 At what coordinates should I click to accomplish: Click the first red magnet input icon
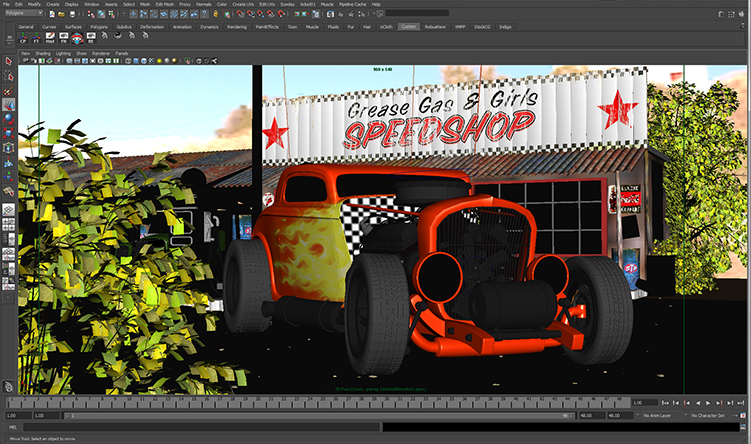coord(240,14)
